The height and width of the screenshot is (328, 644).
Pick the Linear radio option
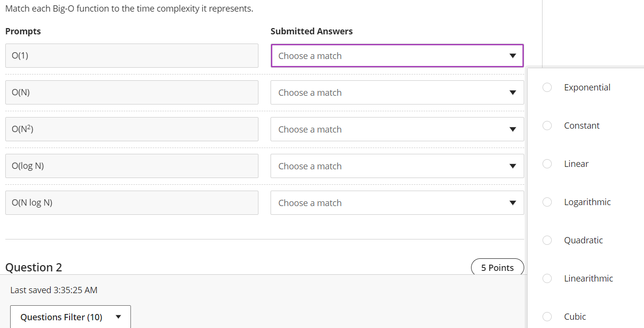[x=547, y=164]
